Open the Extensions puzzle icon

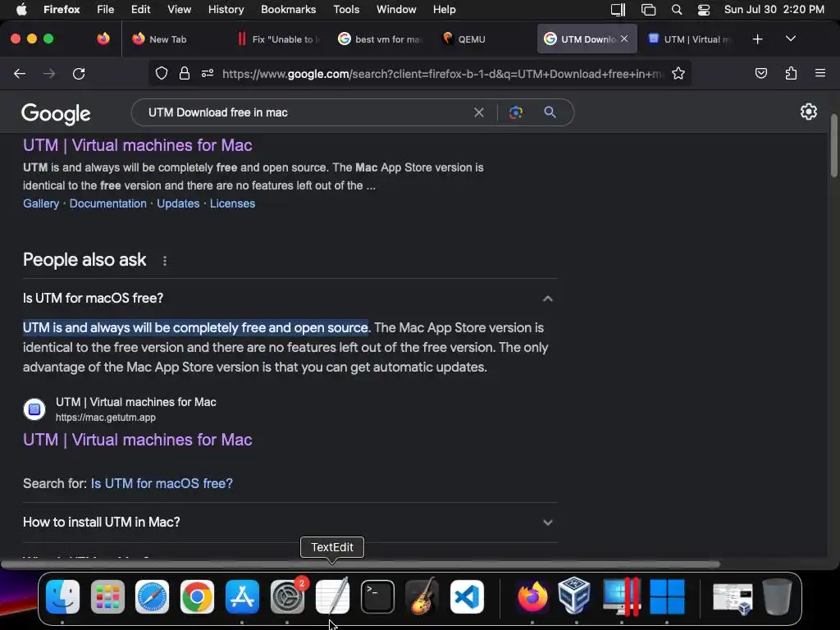click(x=791, y=73)
